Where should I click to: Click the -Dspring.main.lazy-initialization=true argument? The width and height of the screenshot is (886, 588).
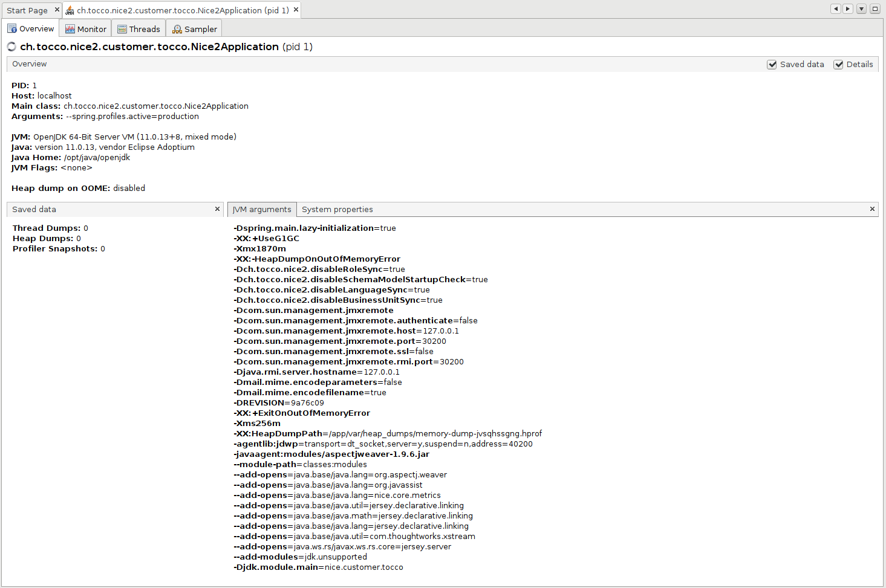[x=314, y=228]
